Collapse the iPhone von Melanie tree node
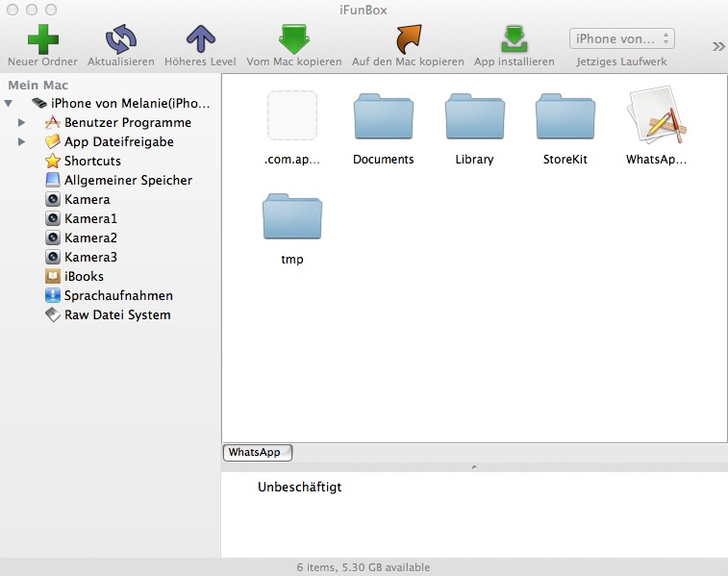 [x=9, y=103]
